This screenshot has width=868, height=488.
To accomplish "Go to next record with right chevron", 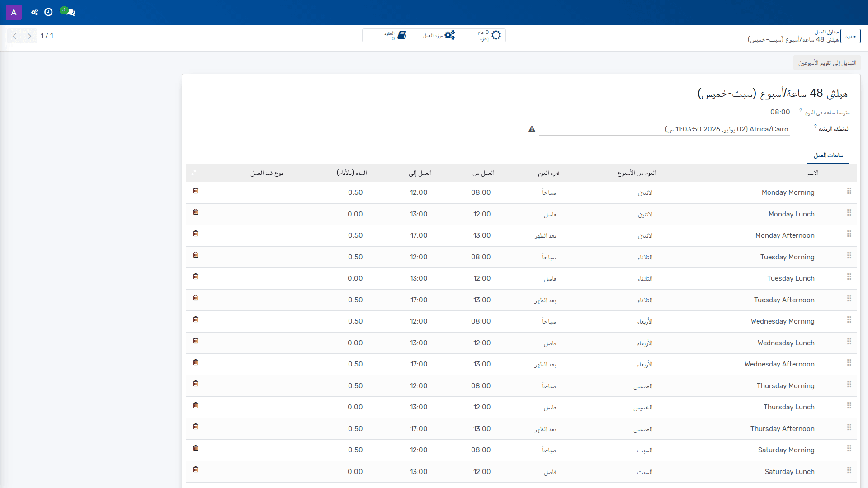I will (29, 36).
